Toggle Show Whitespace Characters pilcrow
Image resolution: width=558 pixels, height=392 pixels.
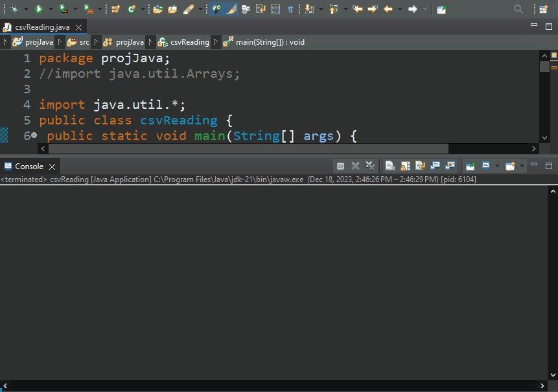tap(290, 9)
